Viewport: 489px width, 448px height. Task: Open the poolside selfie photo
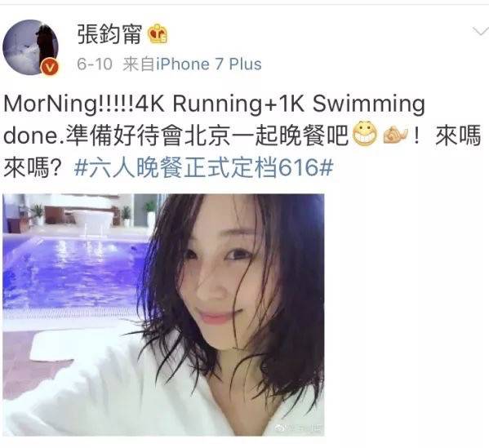click(163, 314)
